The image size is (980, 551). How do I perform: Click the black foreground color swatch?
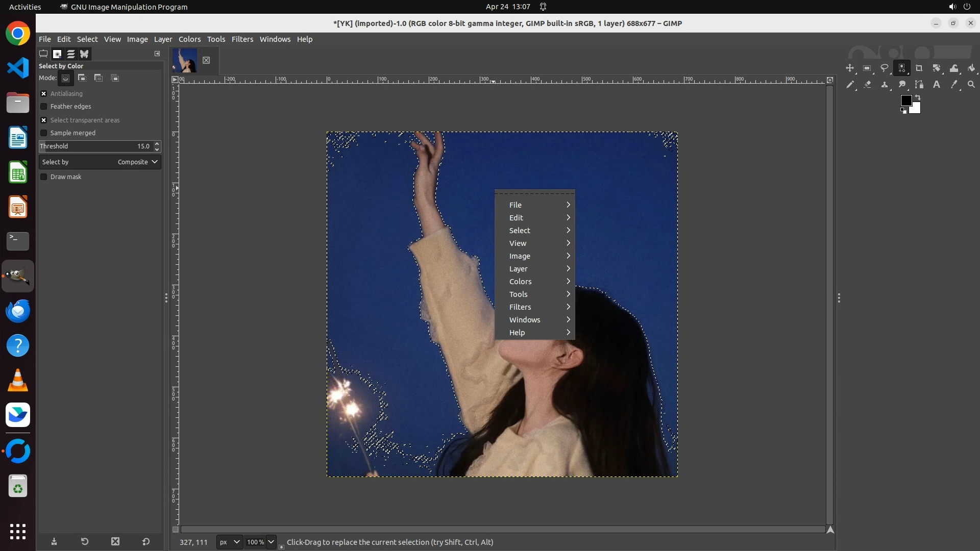(x=906, y=101)
